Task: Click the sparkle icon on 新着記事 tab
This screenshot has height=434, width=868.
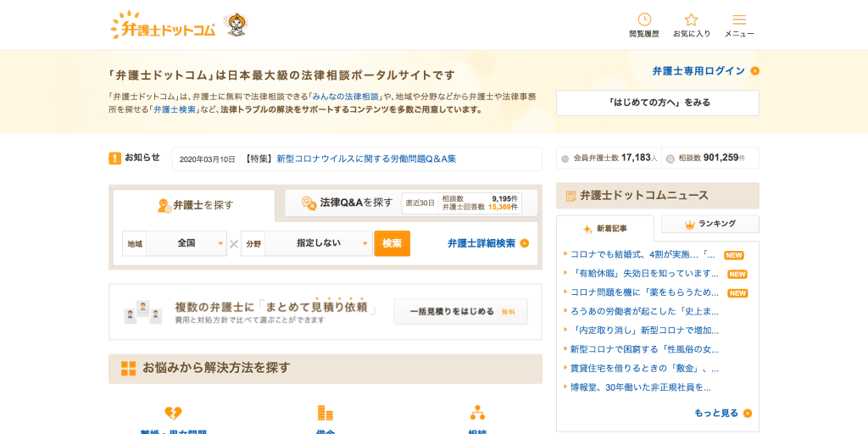Action: point(588,229)
